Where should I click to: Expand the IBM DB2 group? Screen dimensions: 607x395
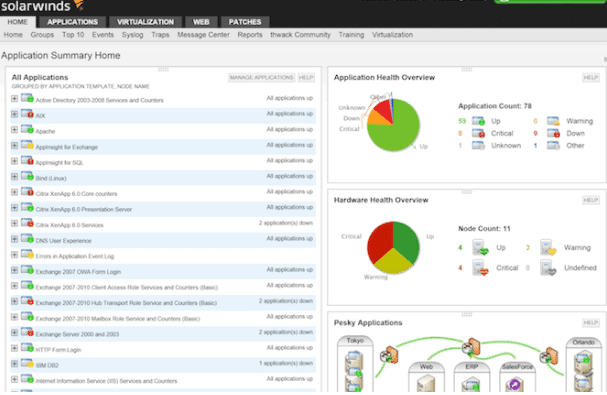point(14,363)
